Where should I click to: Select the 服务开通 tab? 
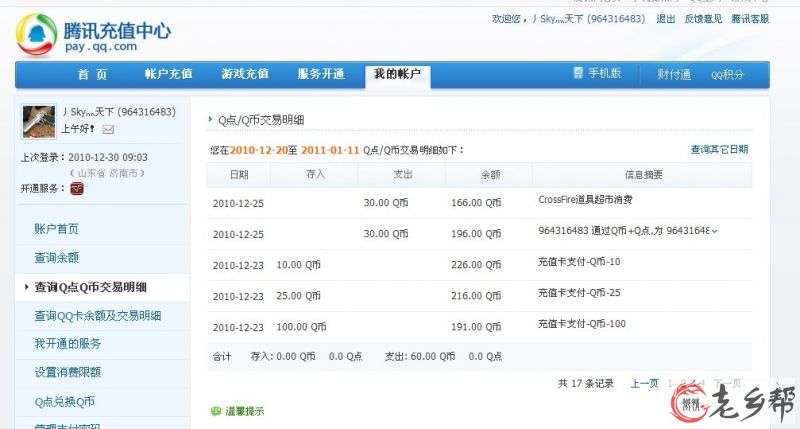pyautogui.click(x=320, y=74)
